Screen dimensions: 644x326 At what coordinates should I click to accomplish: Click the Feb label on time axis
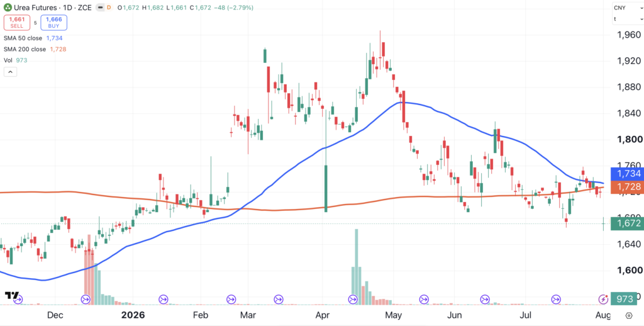pos(200,315)
